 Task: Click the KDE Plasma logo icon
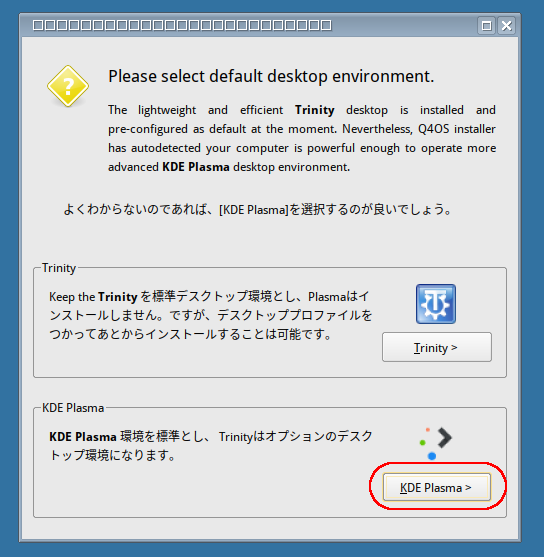pos(436,443)
